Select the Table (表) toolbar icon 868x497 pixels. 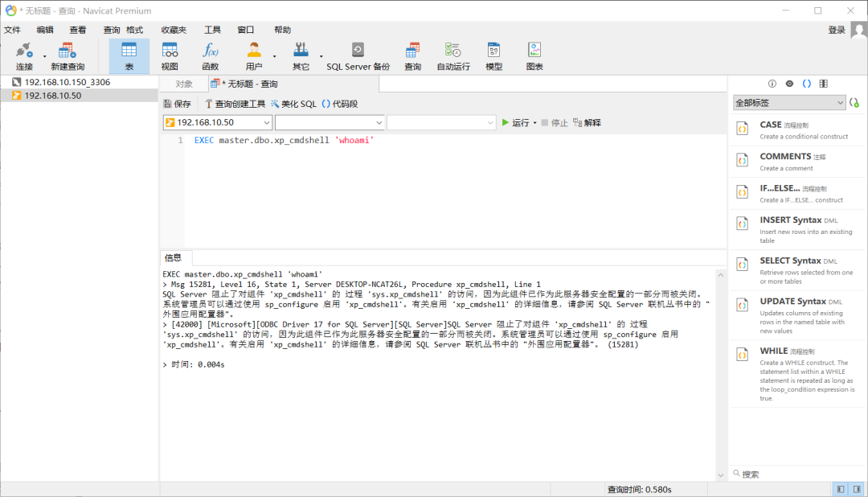[129, 56]
